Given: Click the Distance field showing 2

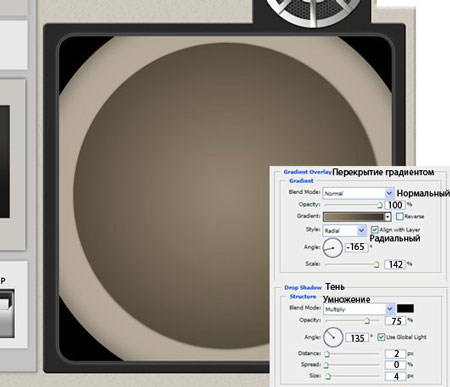Looking at the screenshot, I should [x=396, y=354].
